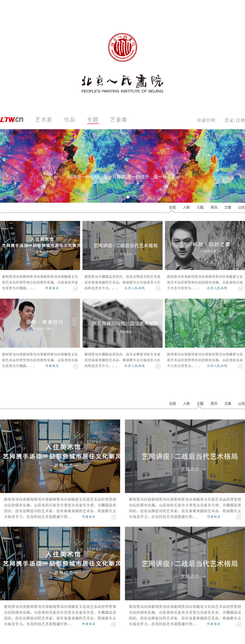
Task: Click the red Beijing People's Painting Institute seal
Action: [122, 47]
